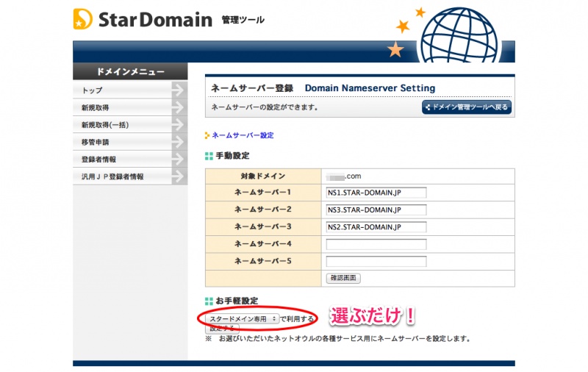Click the 確認画面 button
The image size is (588, 372).
[343, 278]
